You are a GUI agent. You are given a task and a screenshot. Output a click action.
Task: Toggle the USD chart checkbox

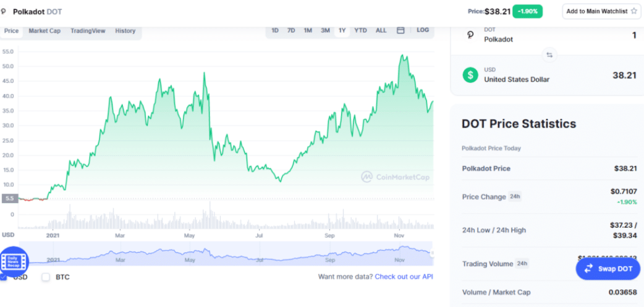[3, 277]
